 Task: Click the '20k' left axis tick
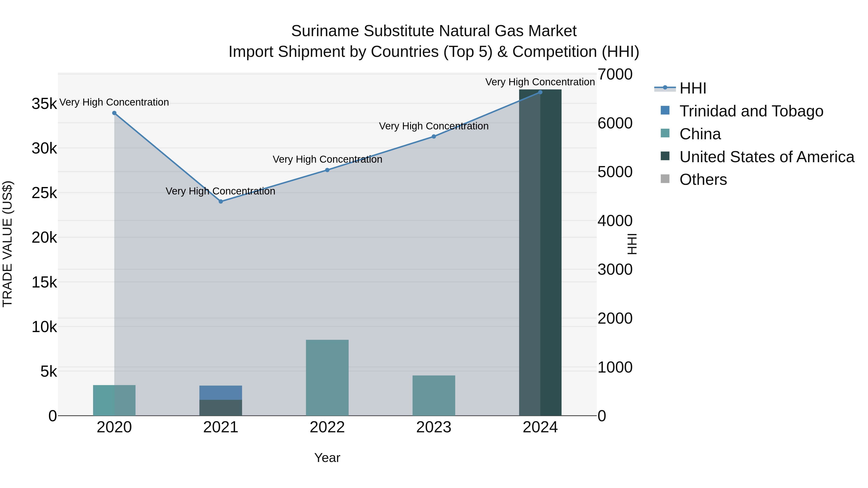pyautogui.click(x=44, y=238)
